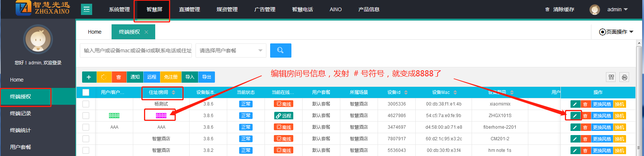Click the green plus add button

click(x=89, y=77)
